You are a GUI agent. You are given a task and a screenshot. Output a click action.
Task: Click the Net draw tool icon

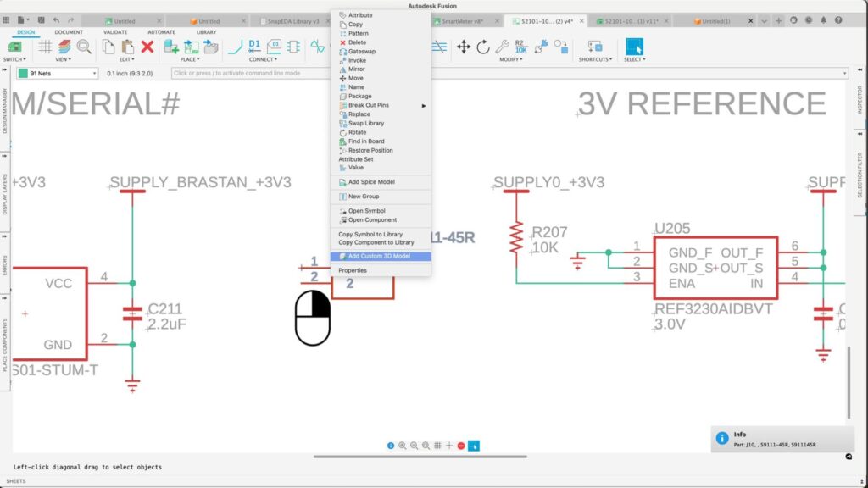click(235, 47)
